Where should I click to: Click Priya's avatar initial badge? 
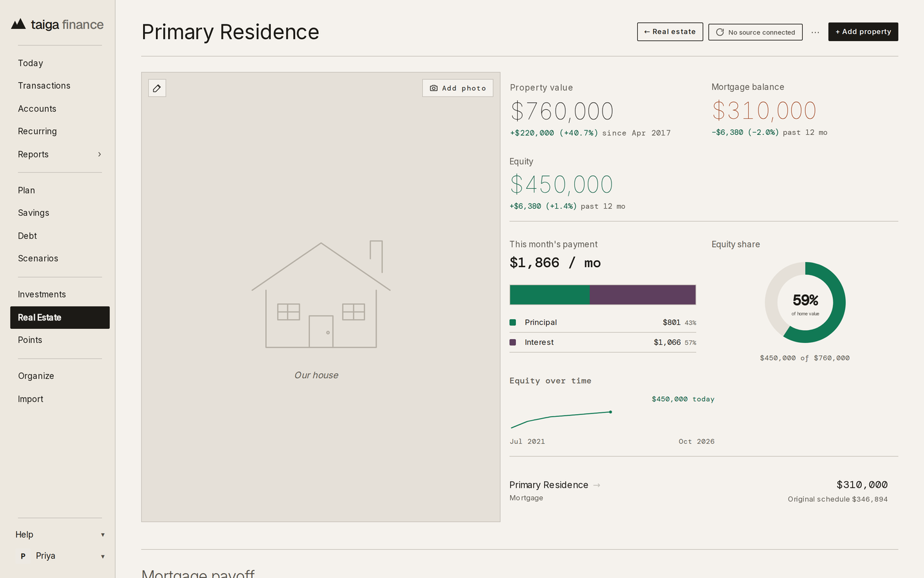[23, 556]
